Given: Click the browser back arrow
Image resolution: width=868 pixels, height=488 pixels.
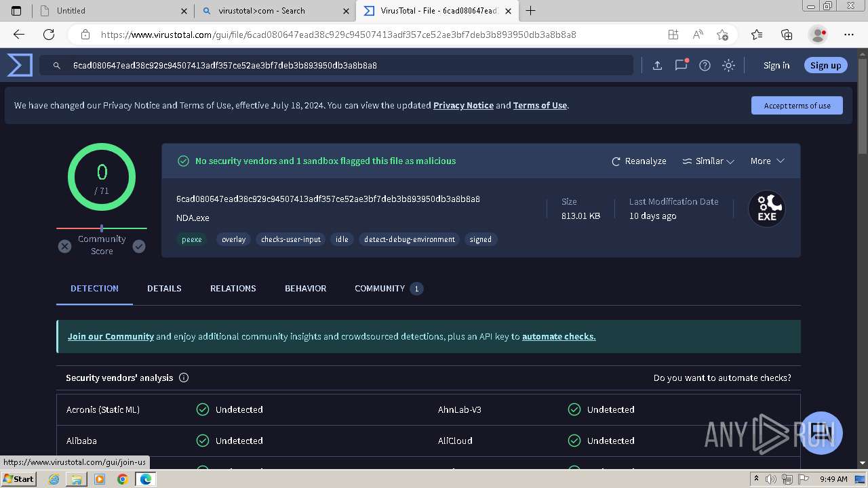Looking at the screenshot, I should [x=18, y=35].
